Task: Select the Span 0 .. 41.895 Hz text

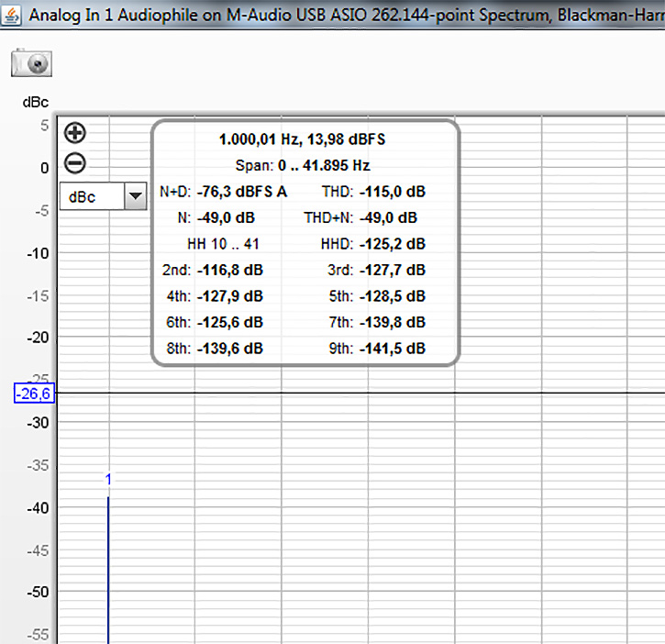Action: (303, 165)
